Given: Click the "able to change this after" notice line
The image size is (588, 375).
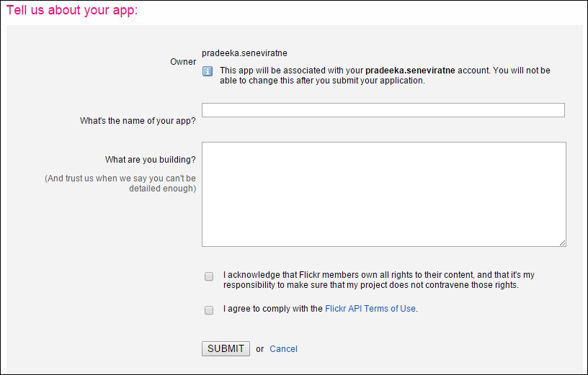Looking at the screenshot, I should pyautogui.click(x=323, y=81).
